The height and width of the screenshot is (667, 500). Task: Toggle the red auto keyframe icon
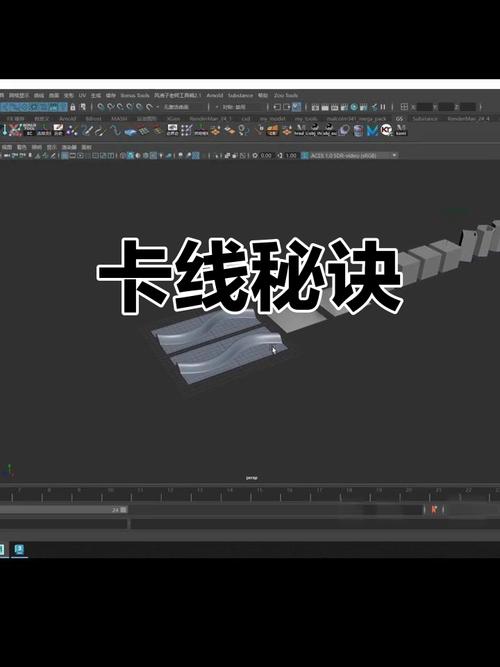434,509
